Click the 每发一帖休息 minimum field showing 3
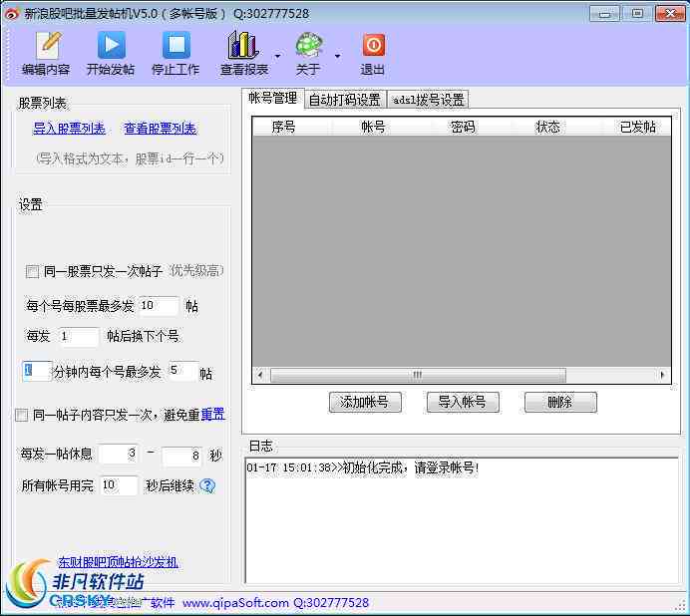690x616 pixels. point(118,454)
